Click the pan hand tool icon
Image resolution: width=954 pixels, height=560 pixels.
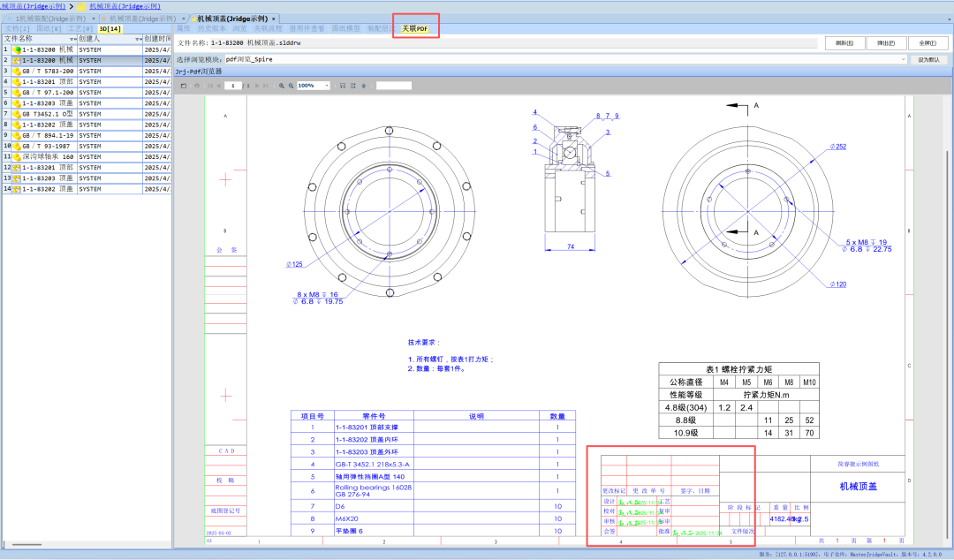point(364,86)
